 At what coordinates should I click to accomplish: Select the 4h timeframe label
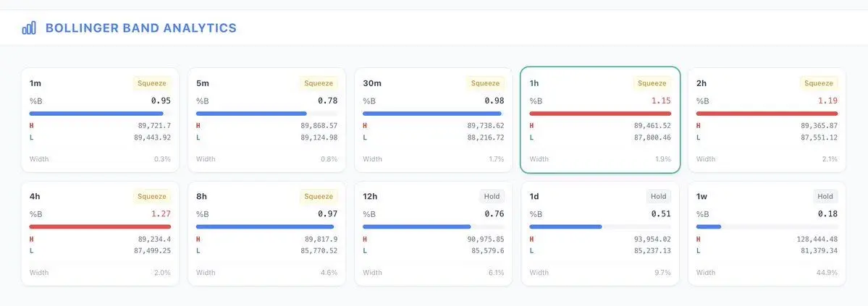tap(35, 197)
